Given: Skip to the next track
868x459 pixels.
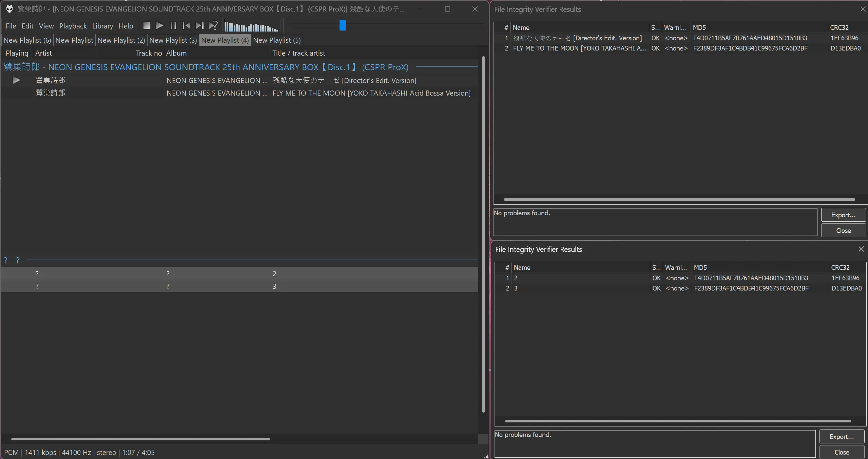Looking at the screenshot, I should [199, 26].
